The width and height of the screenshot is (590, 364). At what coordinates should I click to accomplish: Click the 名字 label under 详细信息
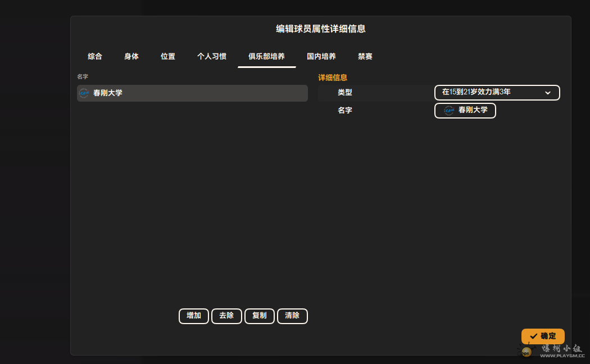click(345, 111)
